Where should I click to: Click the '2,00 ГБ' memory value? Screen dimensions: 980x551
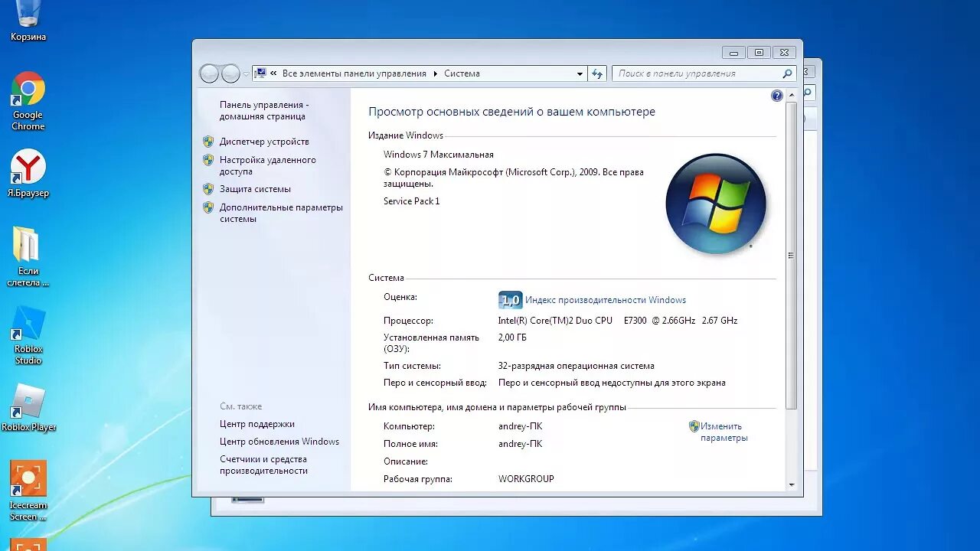(x=512, y=337)
